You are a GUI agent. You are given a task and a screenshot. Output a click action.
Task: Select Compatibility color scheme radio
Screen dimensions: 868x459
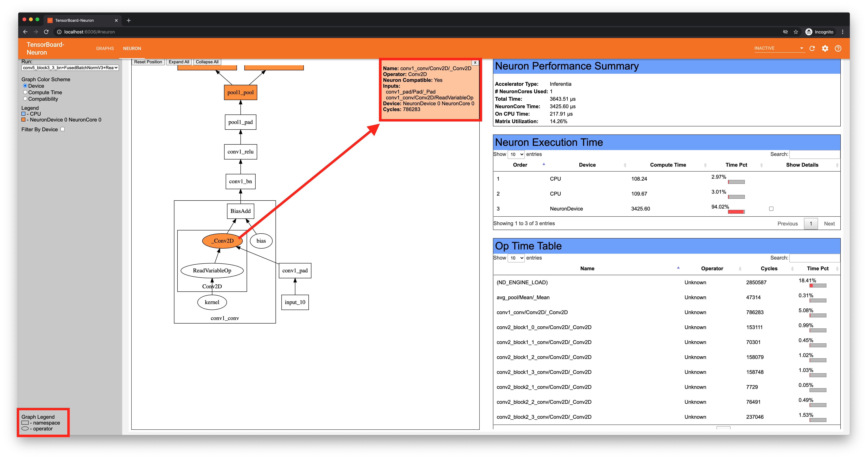(25, 99)
